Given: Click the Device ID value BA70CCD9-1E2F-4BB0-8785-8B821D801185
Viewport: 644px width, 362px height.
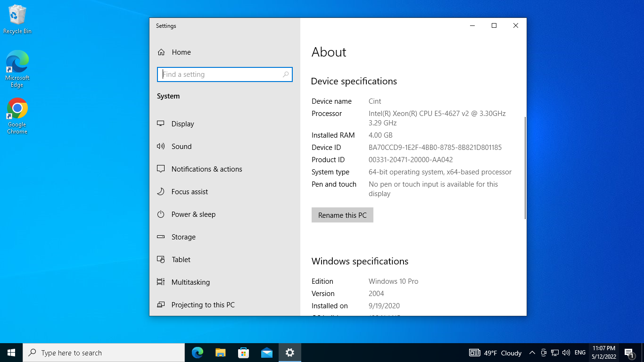Looking at the screenshot, I should pos(435,148).
